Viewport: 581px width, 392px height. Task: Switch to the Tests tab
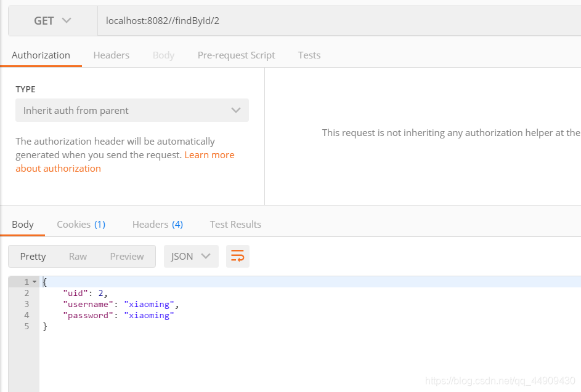coord(309,55)
